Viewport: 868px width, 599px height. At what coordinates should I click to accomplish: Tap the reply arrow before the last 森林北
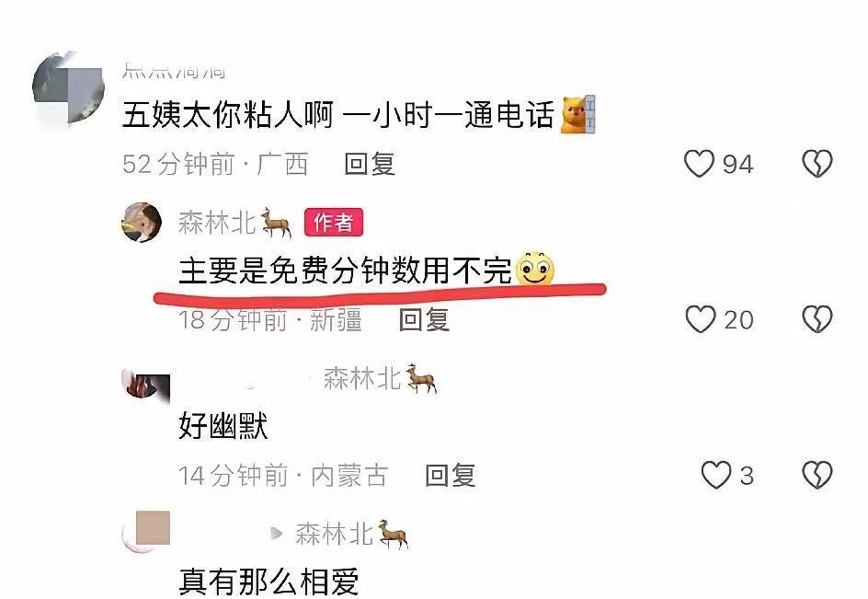(x=276, y=534)
